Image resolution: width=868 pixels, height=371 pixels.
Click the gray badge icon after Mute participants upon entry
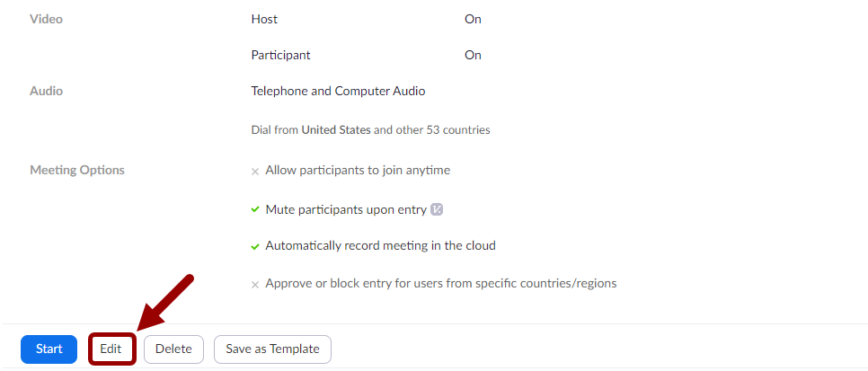click(x=438, y=209)
